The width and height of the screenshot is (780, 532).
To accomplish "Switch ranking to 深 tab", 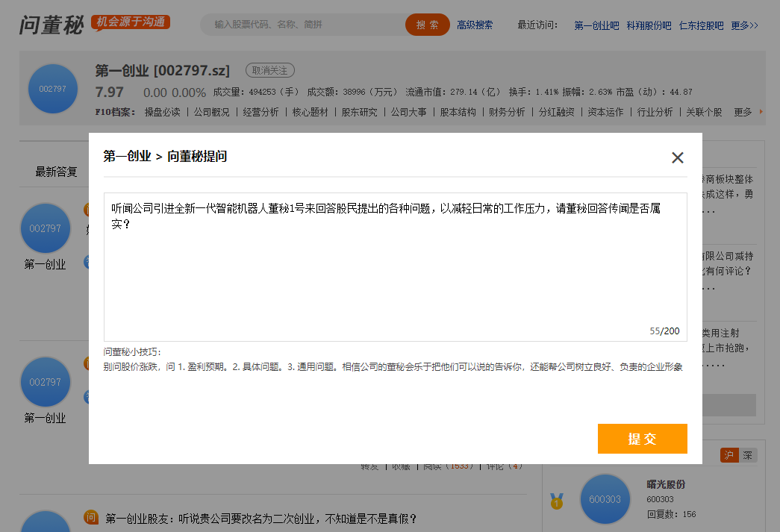I will click(x=748, y=455).
